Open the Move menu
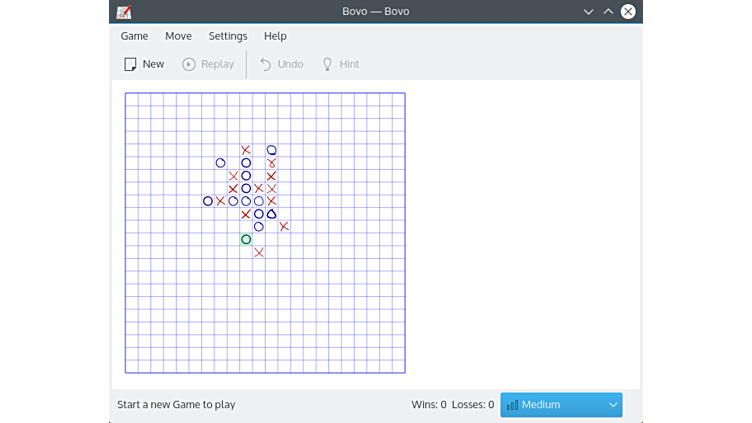The image size is (752, 423). pyautogui.click(x=178, y=36)
